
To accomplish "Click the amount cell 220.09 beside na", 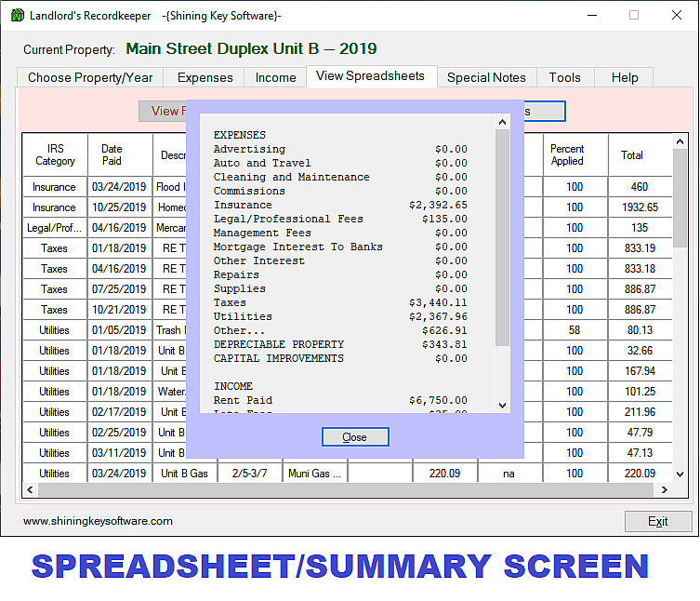I will pyautogui.click(x=444, y=474).
